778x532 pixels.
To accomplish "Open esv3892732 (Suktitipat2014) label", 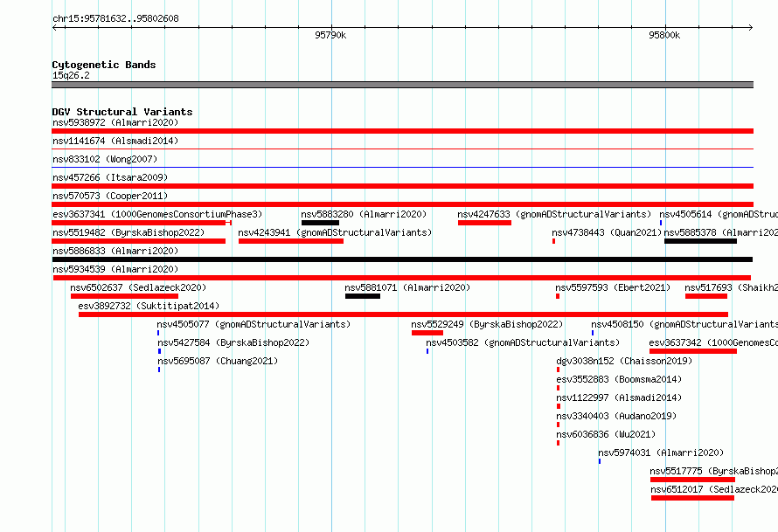I will point(149,306).
